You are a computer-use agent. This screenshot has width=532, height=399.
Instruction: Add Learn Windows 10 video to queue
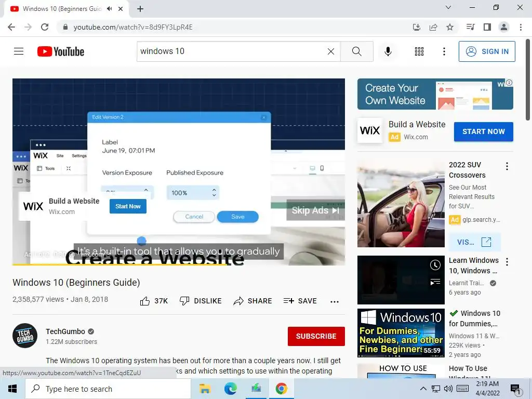tap(435, 282)
